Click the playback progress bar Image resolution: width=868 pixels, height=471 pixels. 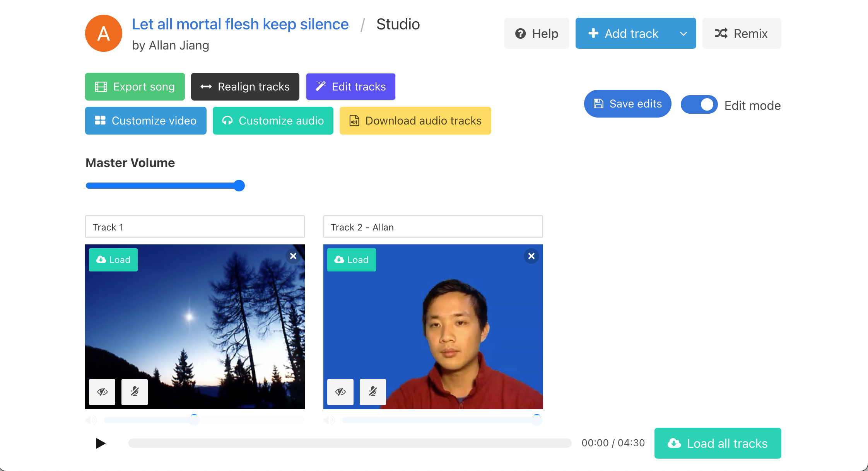pyautogui.click(x=350, y=443)
